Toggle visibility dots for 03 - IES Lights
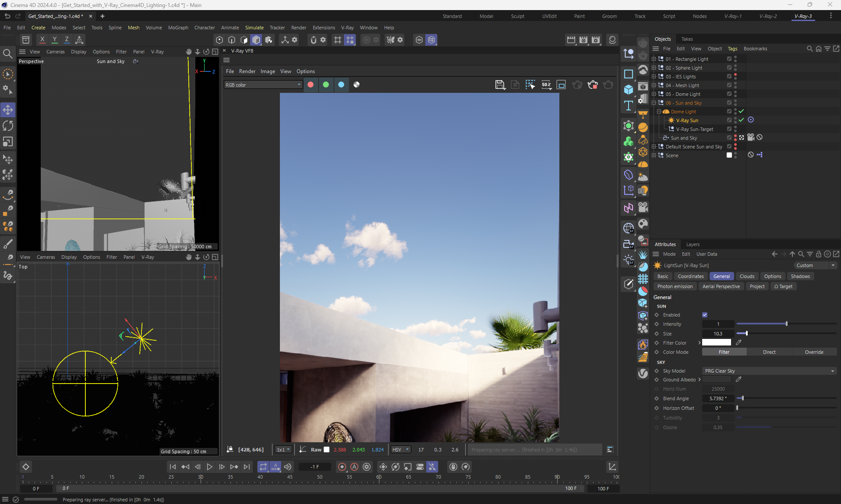The image size is (841, 504). [735, 76]
